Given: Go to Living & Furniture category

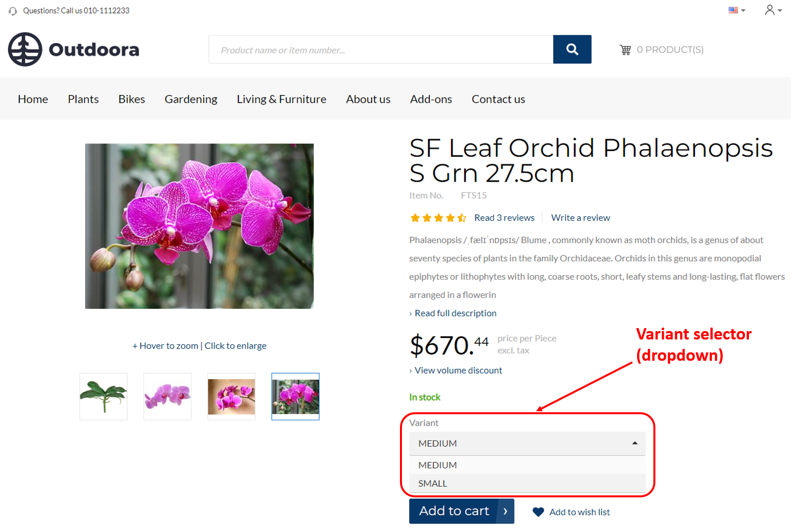Looking at the screenshot, I should point(281,99).
